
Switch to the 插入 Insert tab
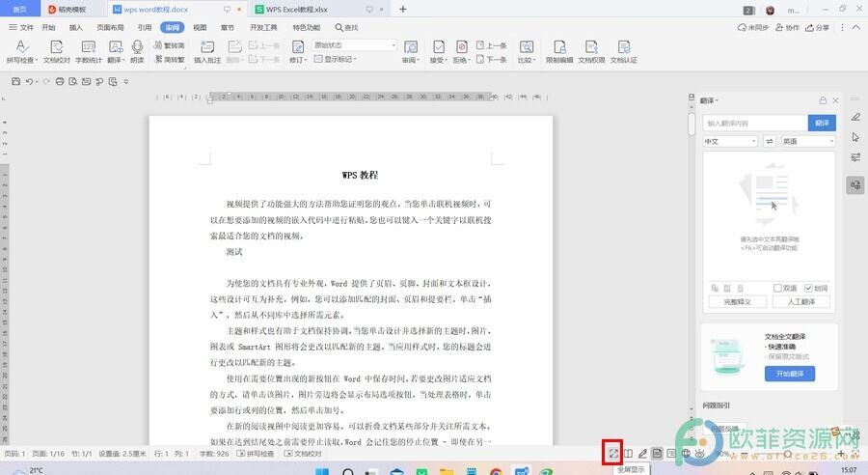[76, 27]
